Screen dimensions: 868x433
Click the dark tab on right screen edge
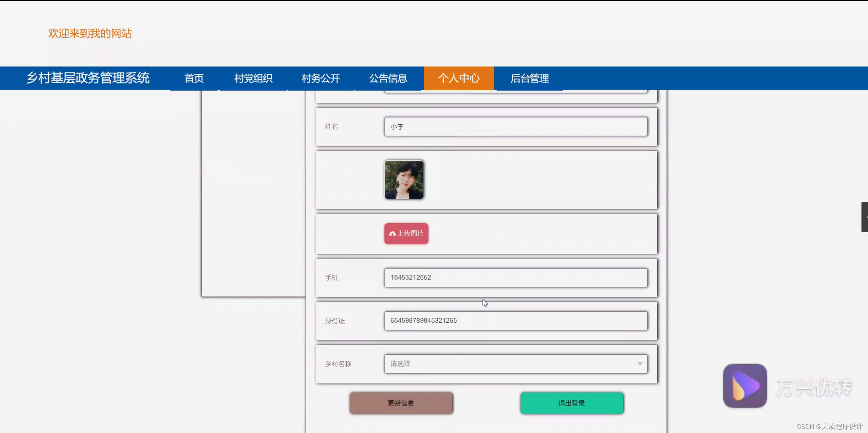[x=864, y=217]
